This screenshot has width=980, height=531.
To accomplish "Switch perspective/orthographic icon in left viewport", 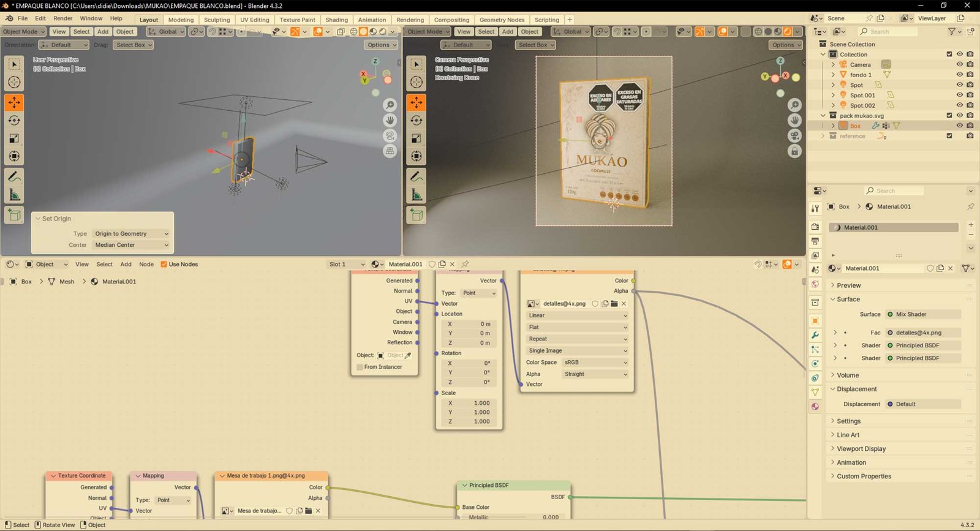I will pyautogui.click(x=390, y=151).
